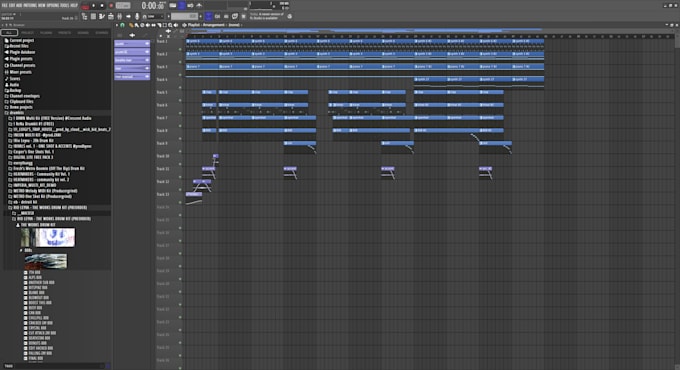Screen dimensions: 680x370
Task: Open Current project in browser
Action: tap(19, 40)
